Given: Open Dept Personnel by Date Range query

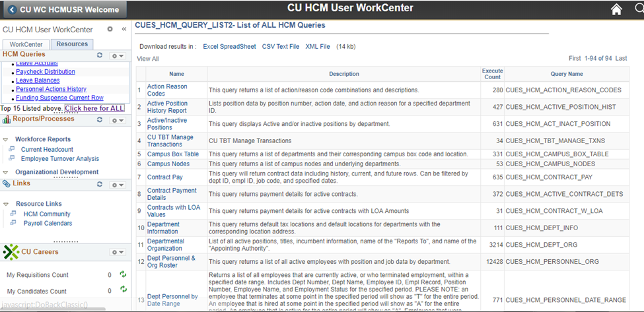Looking at the screenshot, I should pyautogui.click(x=172, y=299).
